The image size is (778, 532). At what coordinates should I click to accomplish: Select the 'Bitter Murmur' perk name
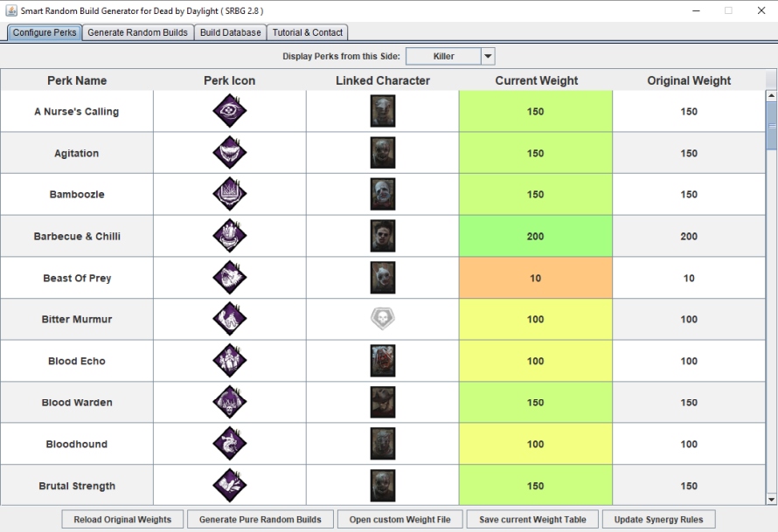(77, 320)
